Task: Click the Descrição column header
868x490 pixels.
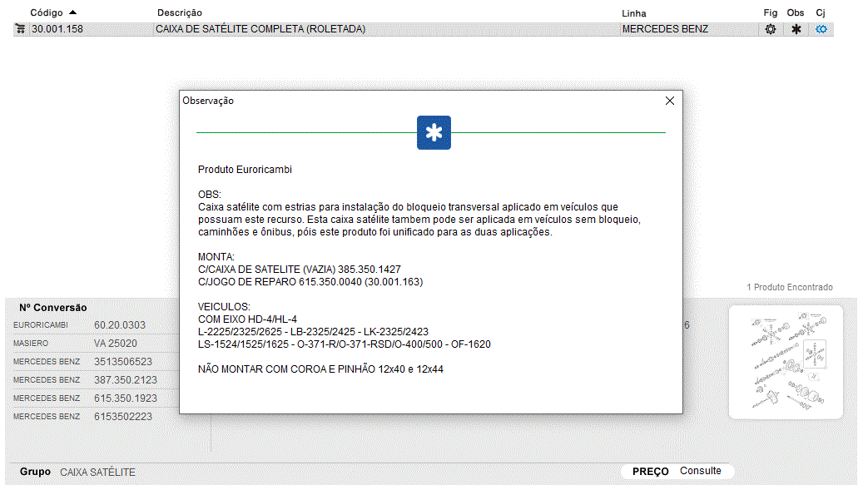Action: pos(179,13)
